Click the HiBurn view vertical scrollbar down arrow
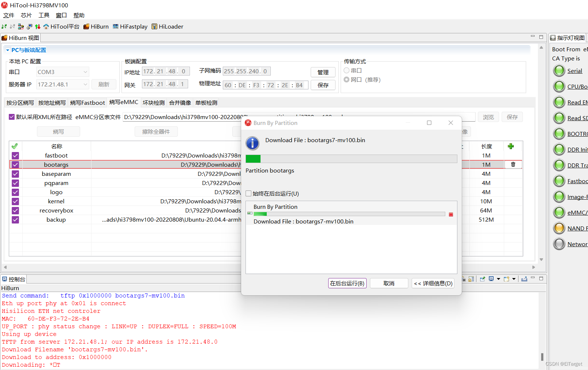 point(541,259)
